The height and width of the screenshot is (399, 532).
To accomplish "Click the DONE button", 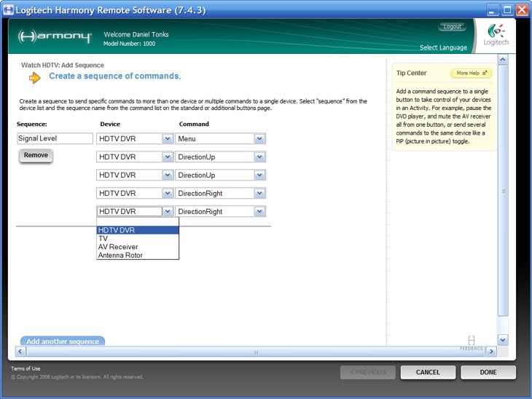I will pos(488,372).
